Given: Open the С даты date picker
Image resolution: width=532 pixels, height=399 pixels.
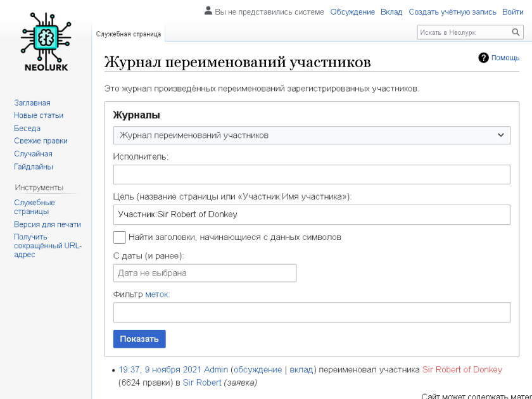Looking at the screenshot, I should pyautogui.click(x=205, y=273).
